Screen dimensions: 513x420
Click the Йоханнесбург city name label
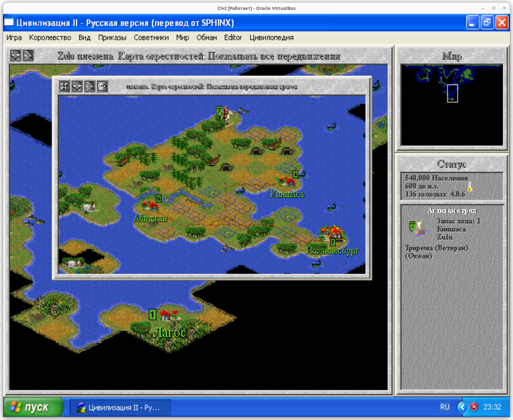[x=332, y=250]
